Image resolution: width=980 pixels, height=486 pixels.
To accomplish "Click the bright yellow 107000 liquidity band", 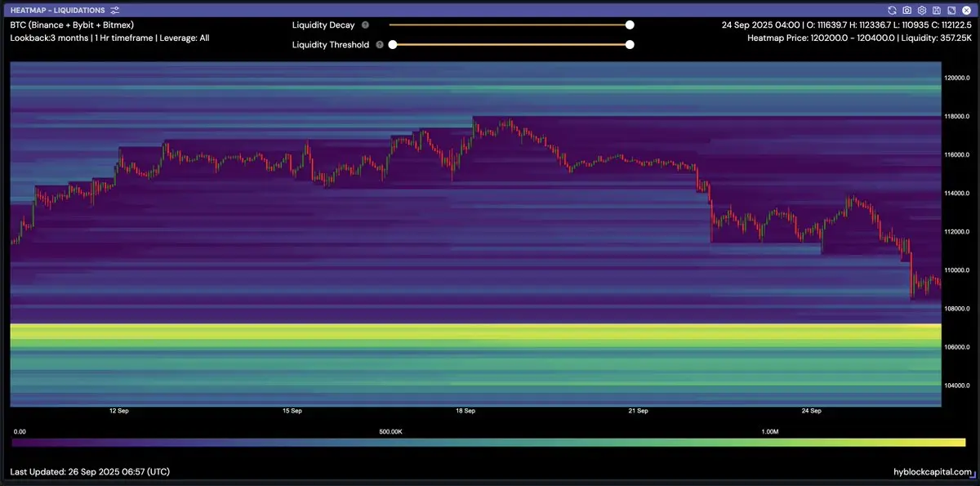I will [474, 331].
